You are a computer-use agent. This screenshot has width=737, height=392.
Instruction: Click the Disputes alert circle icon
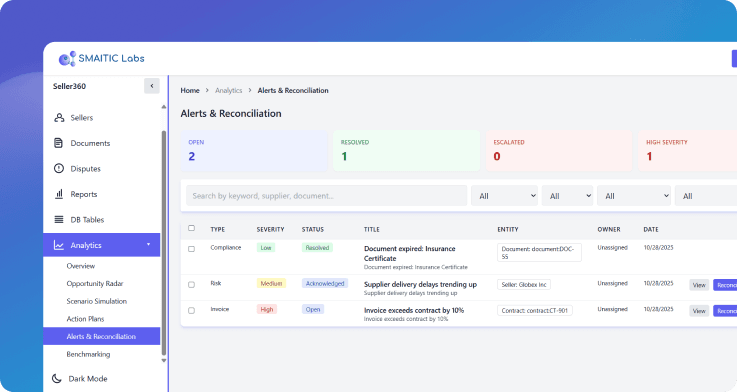click(59, 168)
